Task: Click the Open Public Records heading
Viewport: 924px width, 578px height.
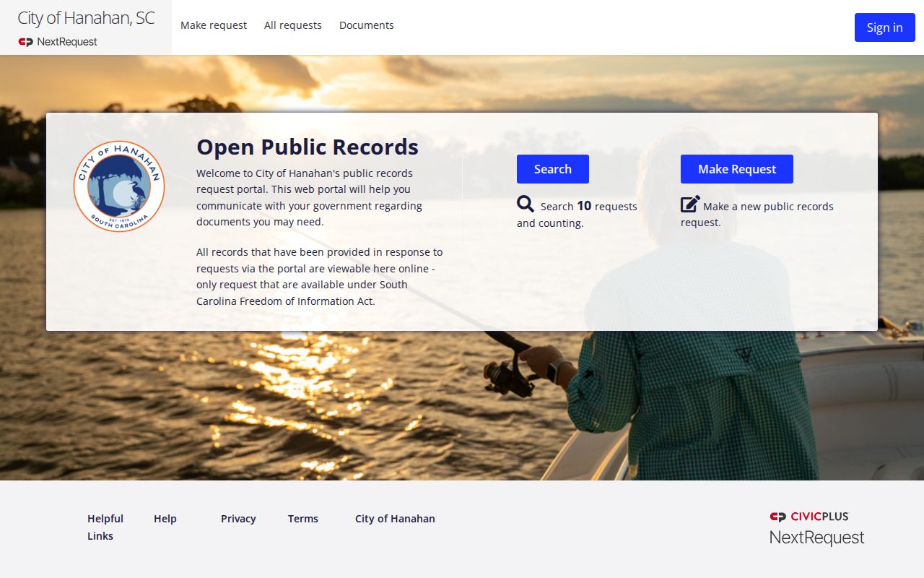Action: (x=308, y=147)
